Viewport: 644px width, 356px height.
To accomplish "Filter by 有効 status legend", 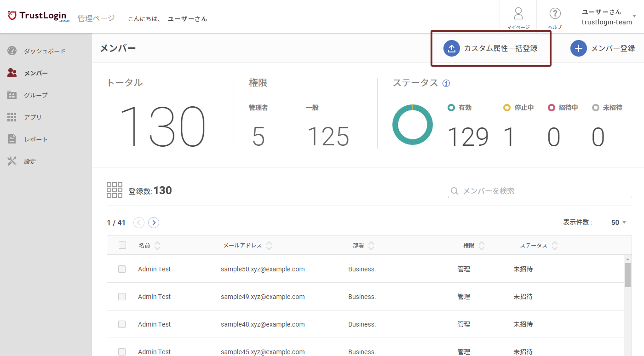I will pyautogui.click(x=460, y=108).
